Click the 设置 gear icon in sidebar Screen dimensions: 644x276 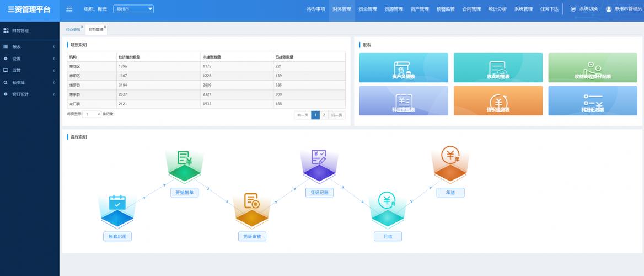6,59
